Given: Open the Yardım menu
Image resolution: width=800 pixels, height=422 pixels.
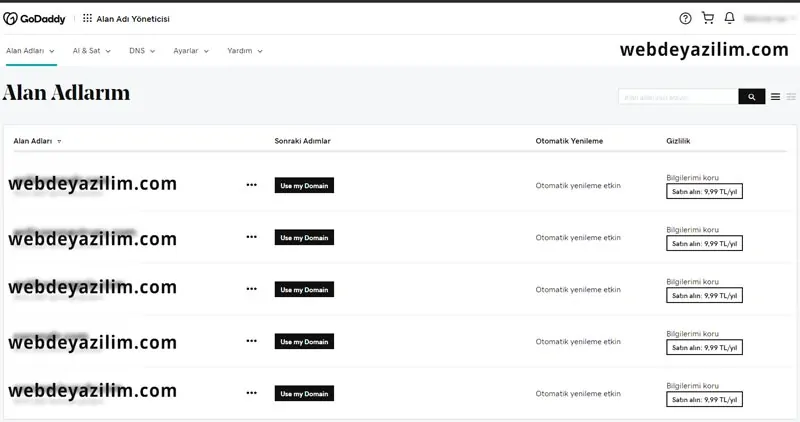Looking at the screenshot, I should [245, 51].
